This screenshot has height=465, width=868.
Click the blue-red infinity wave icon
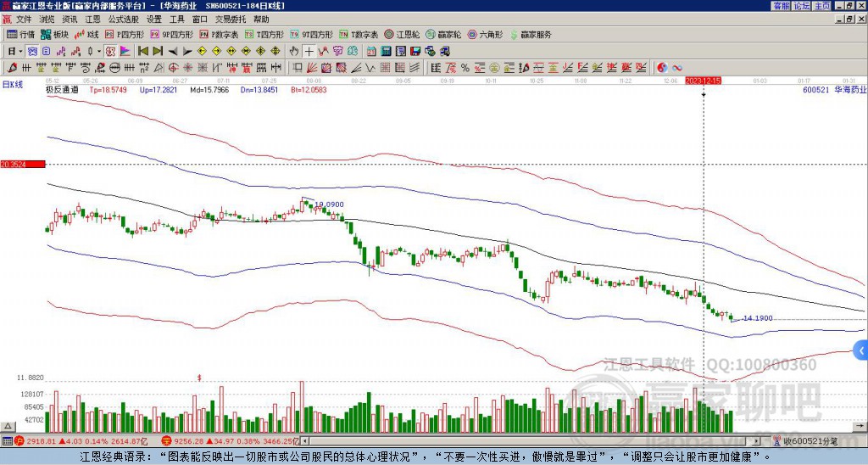(677, 68)
